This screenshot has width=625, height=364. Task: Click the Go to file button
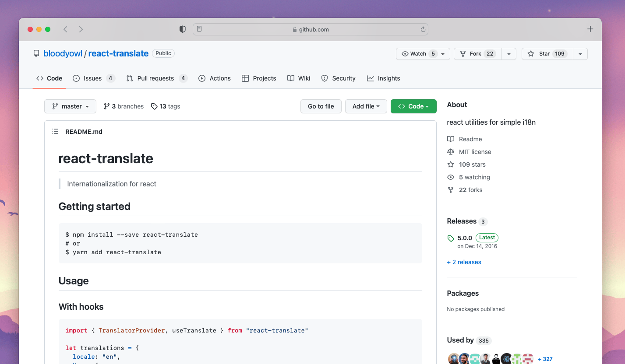pos(321,106)
